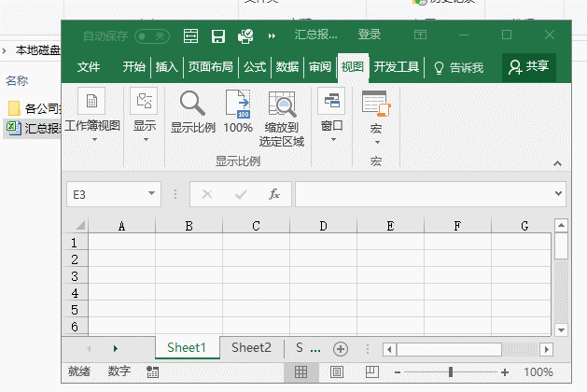
Task: Switch to the 公式 tab
Action: click(255, 67)
